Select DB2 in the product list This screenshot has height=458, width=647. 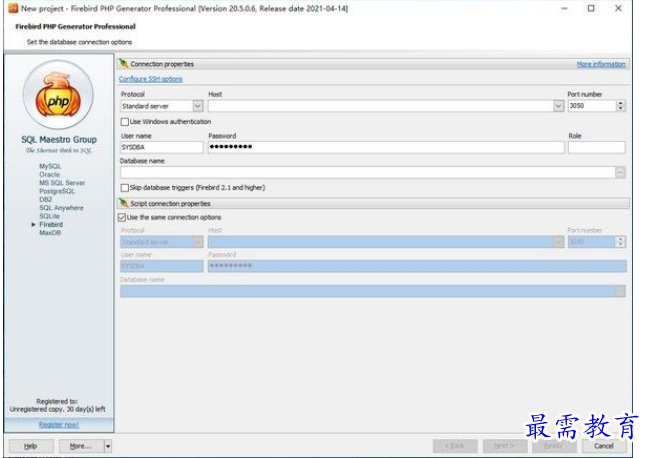[45, 199]
